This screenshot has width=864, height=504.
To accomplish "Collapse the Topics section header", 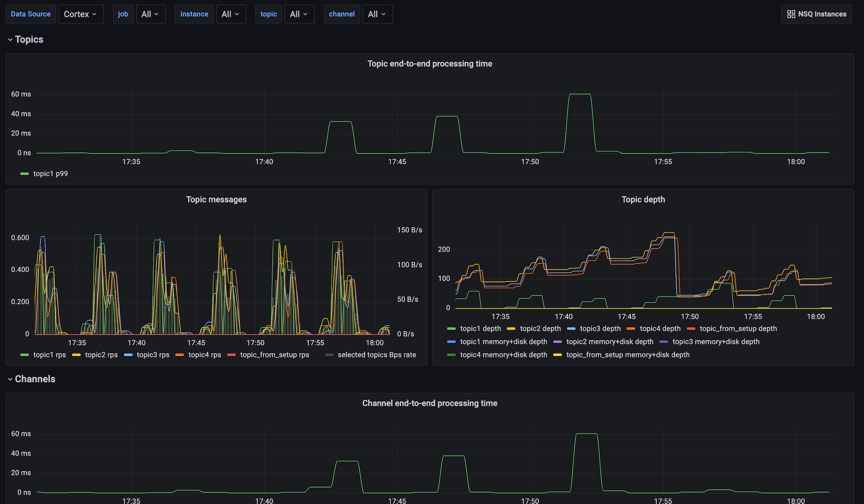I will pos(29,39).
